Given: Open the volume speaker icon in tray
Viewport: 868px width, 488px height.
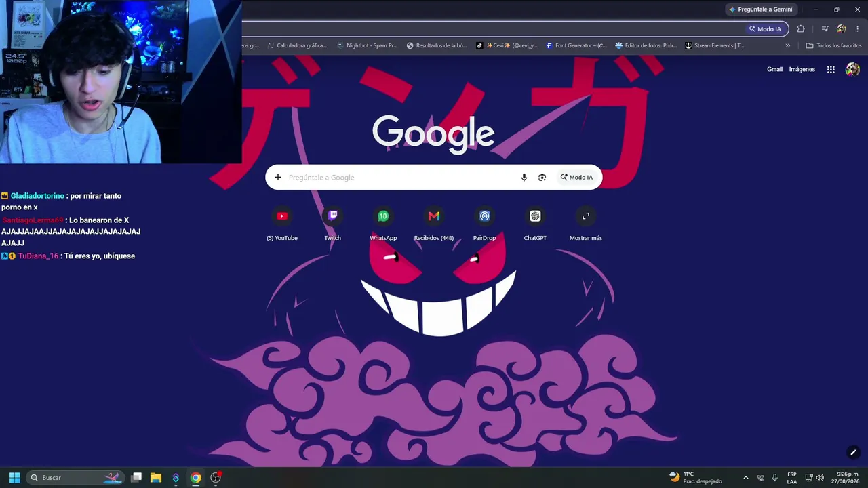Looking at the screenshot, I should [820, 478].
